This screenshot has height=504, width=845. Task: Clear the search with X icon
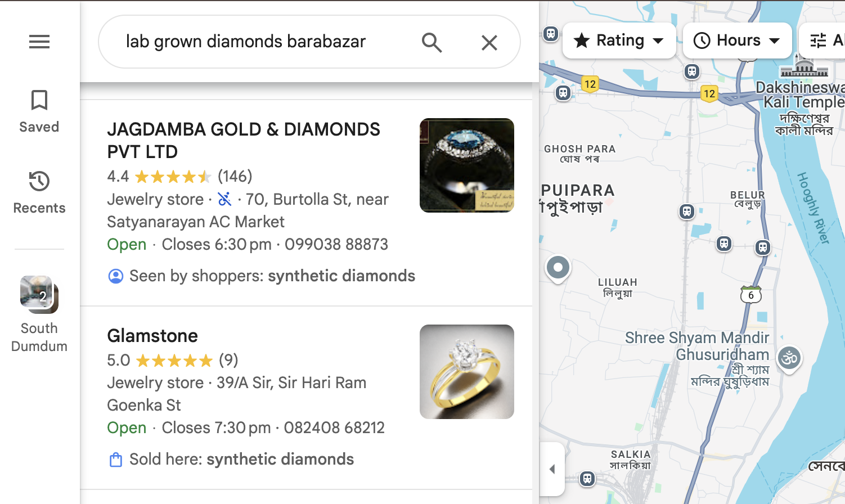[x=489, y=42]
